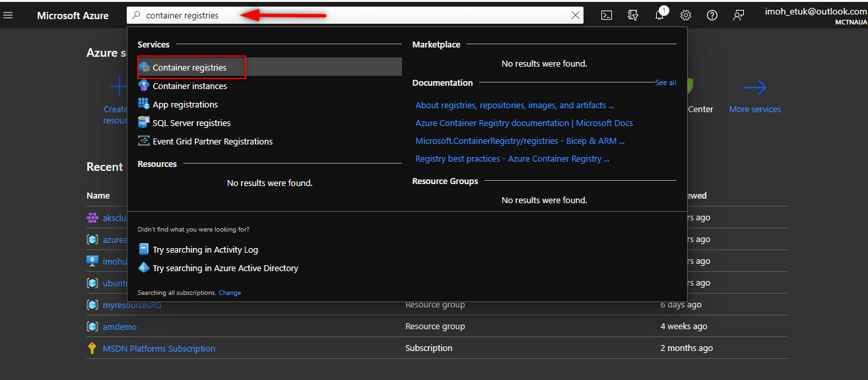
Task: Click the SQL Server registries icon
Action: coord(143,122)
